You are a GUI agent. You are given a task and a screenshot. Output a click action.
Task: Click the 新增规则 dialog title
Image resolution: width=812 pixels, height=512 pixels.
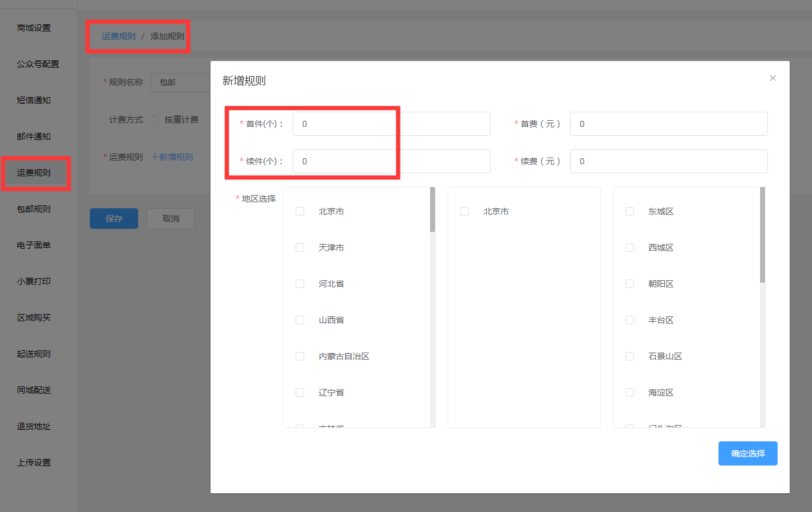[244, 81]
